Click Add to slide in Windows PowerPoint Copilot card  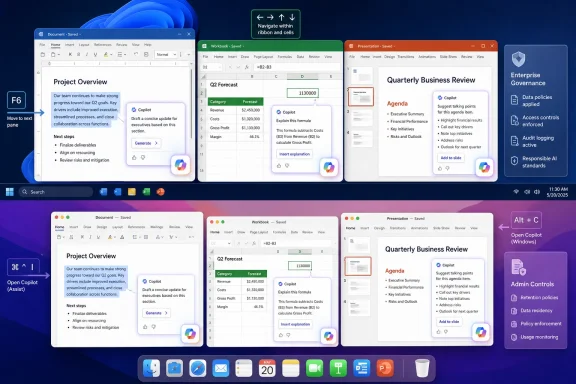451,158
